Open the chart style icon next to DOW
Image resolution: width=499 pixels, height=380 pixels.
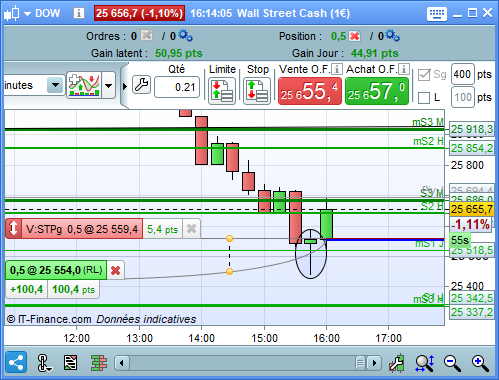coord(12,14)
